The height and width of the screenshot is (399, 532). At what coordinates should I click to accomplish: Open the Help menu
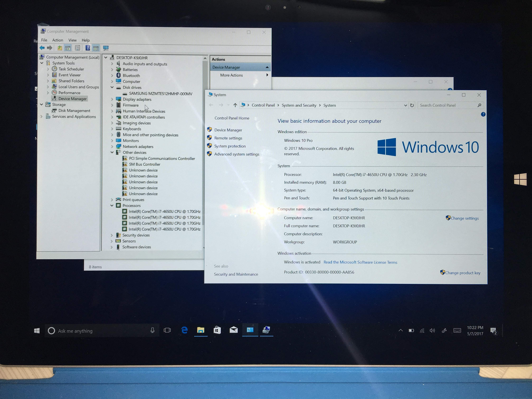click(86, 40)
